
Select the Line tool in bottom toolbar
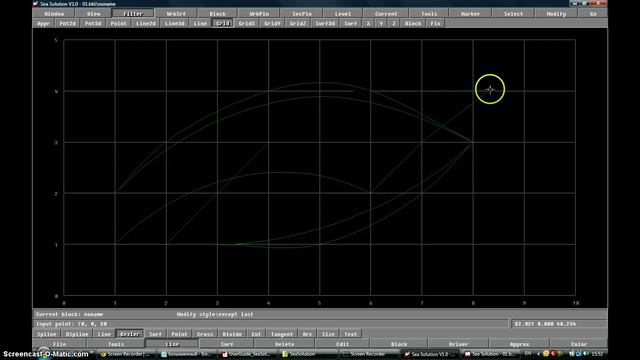click(104, 334)
